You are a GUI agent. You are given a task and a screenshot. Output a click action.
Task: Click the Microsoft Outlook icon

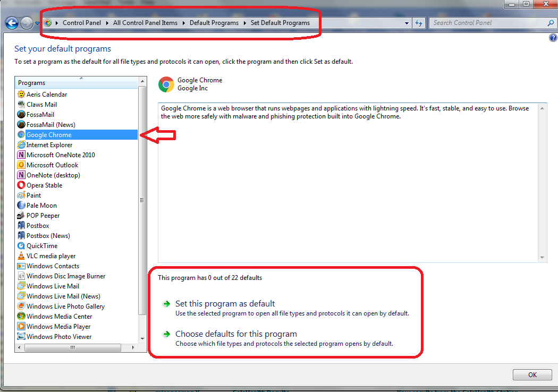pyautogui.click(x=21, y=165)
